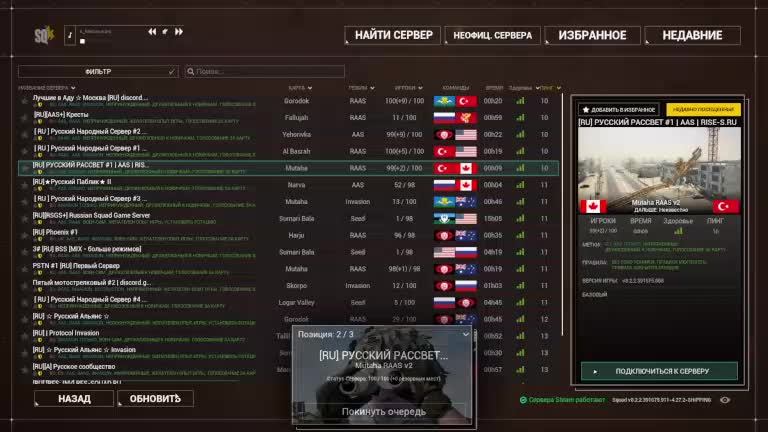
Task: Click the НЕДАВНО ПОСЕЩЕННЫЕ yellow badge
Action: pos(703,110)
